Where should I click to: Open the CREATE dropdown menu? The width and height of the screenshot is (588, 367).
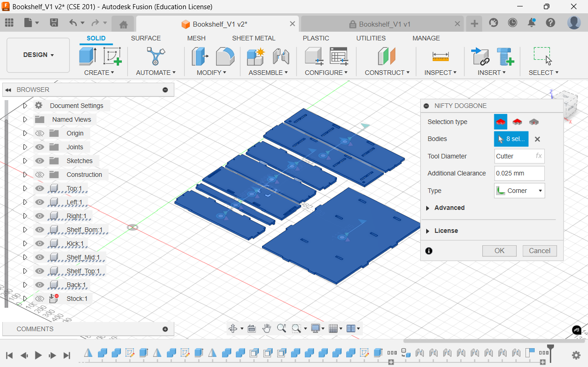coord(99,73)
